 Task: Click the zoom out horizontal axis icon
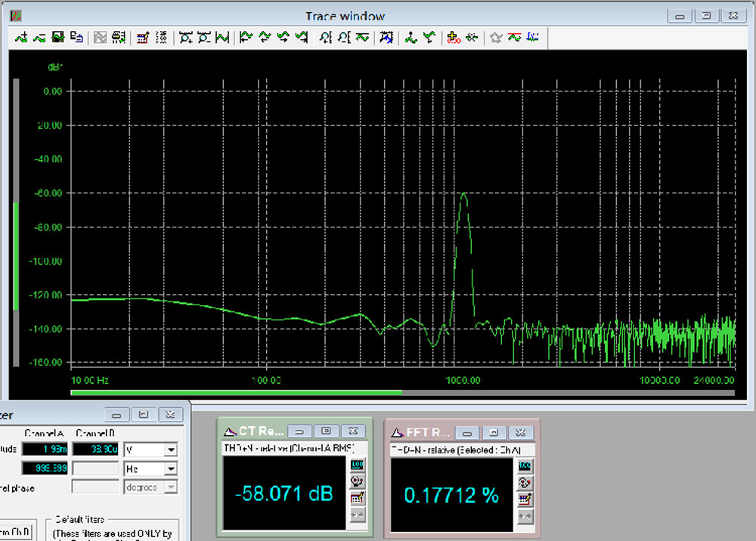pyautogui.click(x=204, y=37)
